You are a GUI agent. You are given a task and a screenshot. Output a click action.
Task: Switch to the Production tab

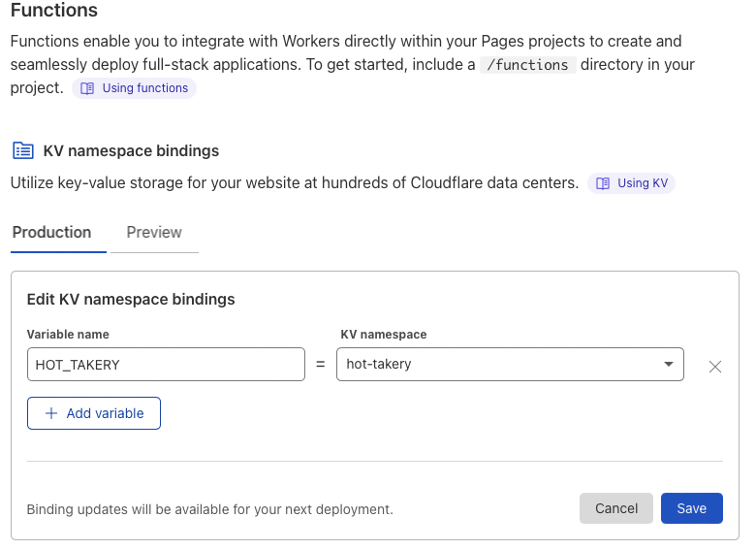tap(51, 233)
